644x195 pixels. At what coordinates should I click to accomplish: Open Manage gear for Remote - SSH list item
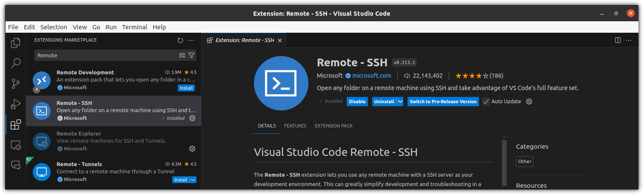[x=192, y=118]
